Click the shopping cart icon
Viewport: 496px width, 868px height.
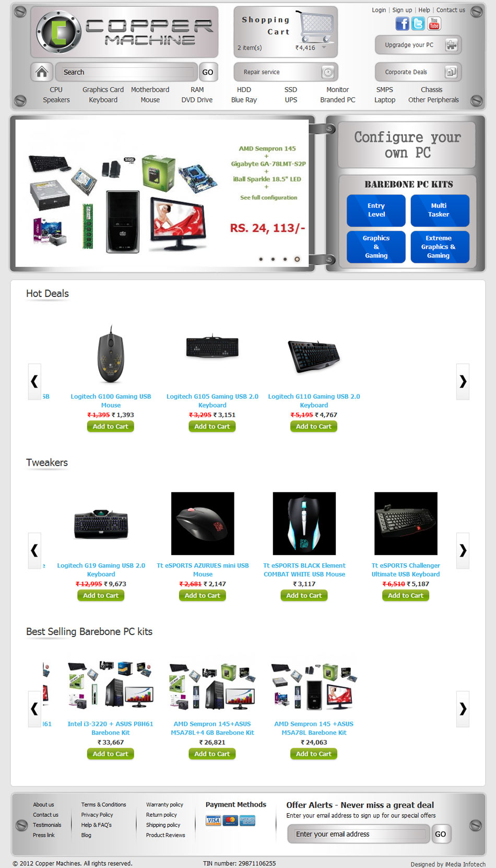pyautogui.click(x=316, y=27)
